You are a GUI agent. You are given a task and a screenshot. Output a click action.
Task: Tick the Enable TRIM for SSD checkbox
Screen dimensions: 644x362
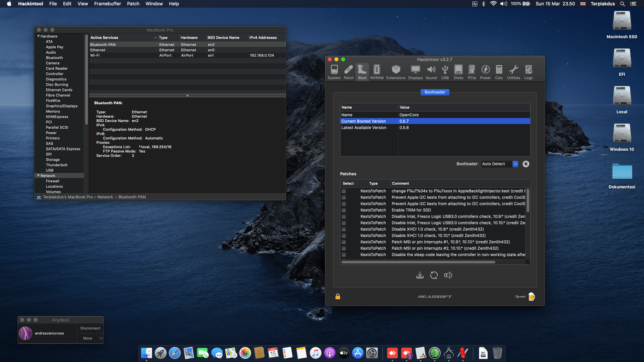click(x=344, y=210)
